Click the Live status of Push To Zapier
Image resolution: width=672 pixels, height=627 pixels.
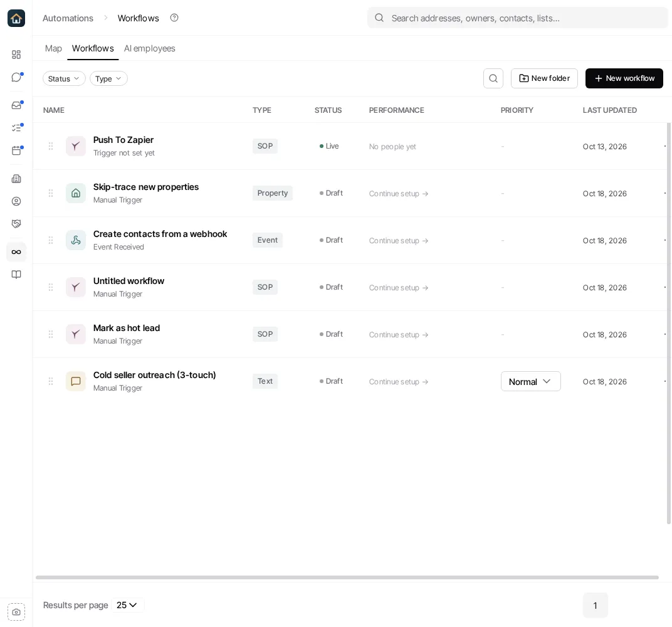[x=329, y=146]
